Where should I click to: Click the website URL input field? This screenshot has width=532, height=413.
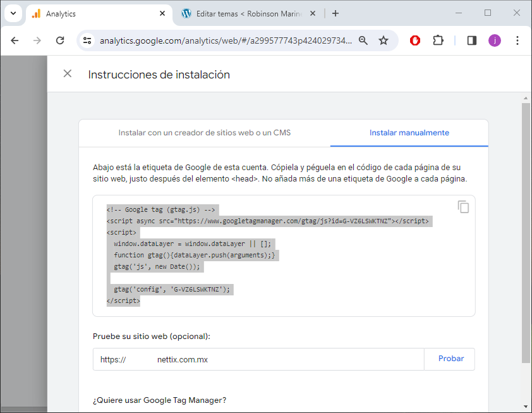(259, 359)
